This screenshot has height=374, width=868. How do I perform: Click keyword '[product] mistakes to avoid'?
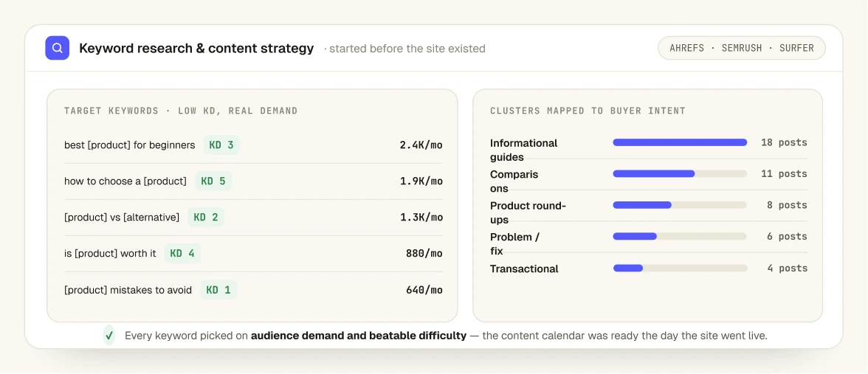coord(128,290)
